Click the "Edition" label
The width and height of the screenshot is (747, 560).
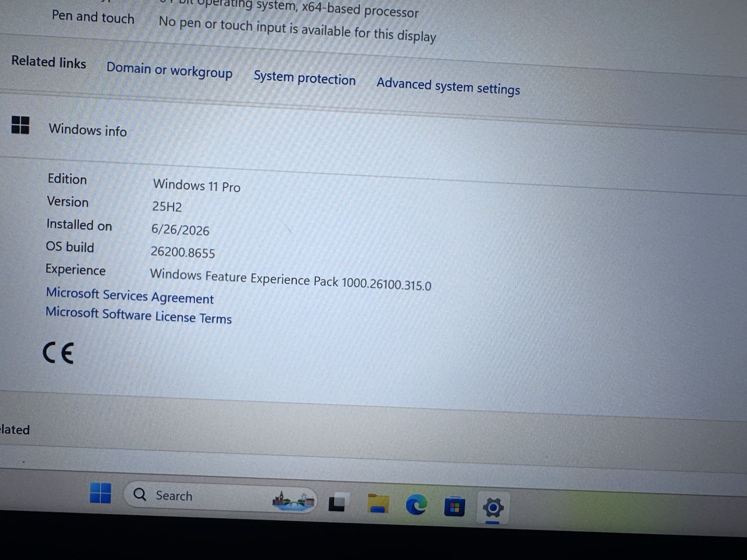tap(67, 179)
